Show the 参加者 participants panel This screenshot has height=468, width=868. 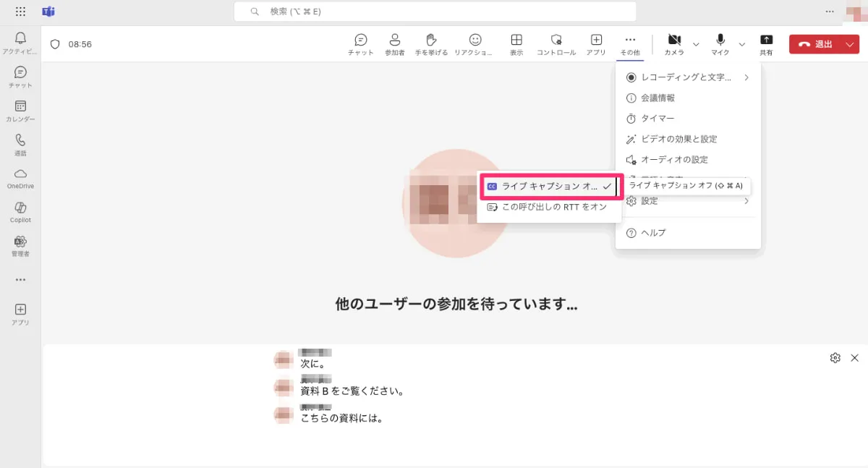coord(394,43)
